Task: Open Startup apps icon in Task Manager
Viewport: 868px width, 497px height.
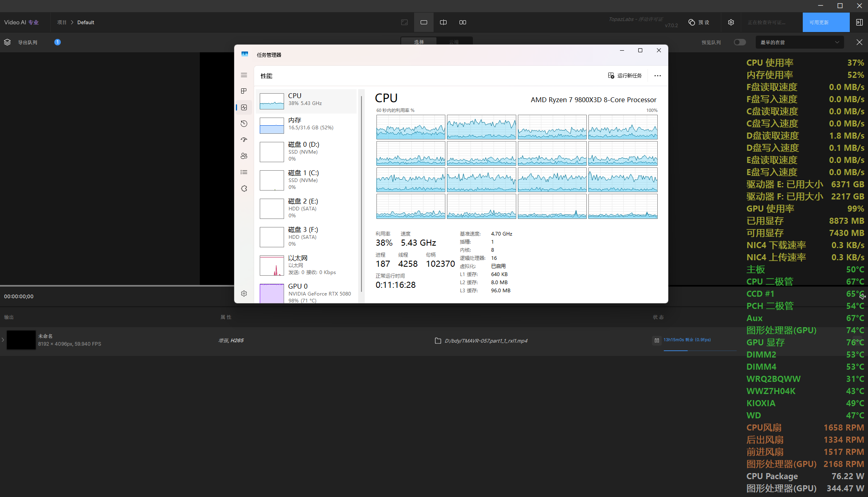Action: [x=244, y=140]
